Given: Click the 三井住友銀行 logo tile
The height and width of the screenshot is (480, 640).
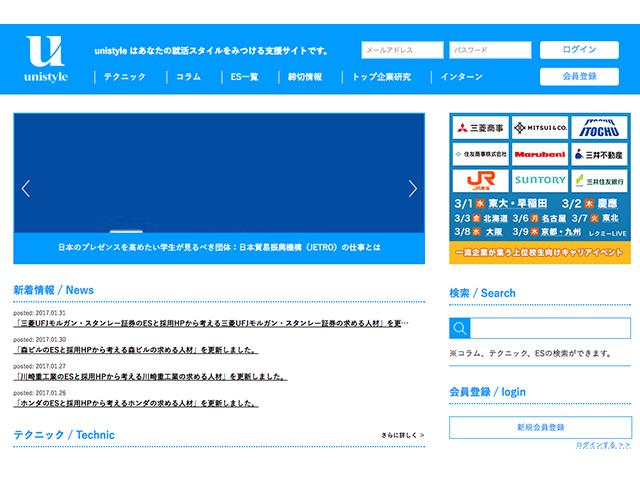Looking at the screenshot, I should (x=599, y=180).
